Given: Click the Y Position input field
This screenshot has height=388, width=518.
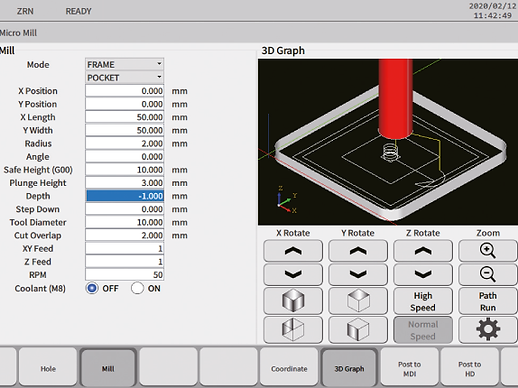Looking at the screenshot, I should coord(124,104).
